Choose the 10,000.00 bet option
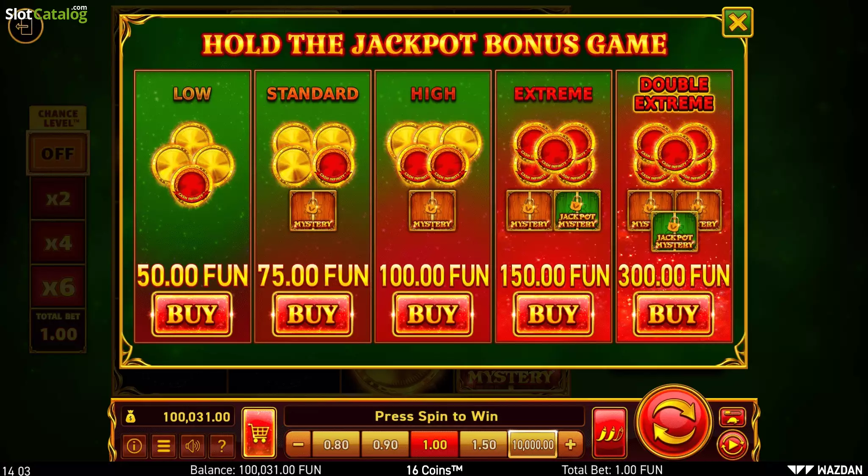868x476 pixels. [x=533, y=445]
